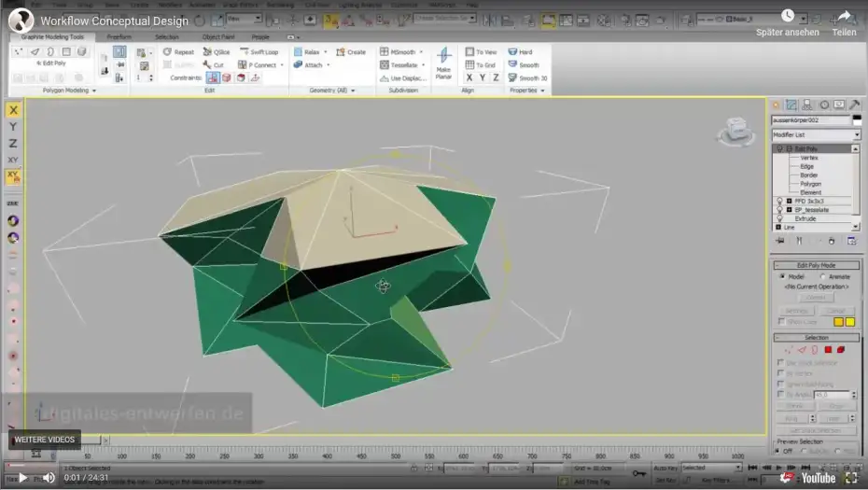The width and height of the screenshot is (868, 490).
Task: Click Make Planar icon
Action: [443, 56]
